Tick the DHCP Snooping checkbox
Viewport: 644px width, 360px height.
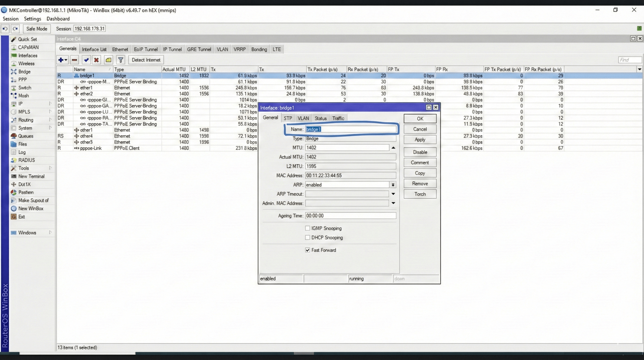pos(307,237)
